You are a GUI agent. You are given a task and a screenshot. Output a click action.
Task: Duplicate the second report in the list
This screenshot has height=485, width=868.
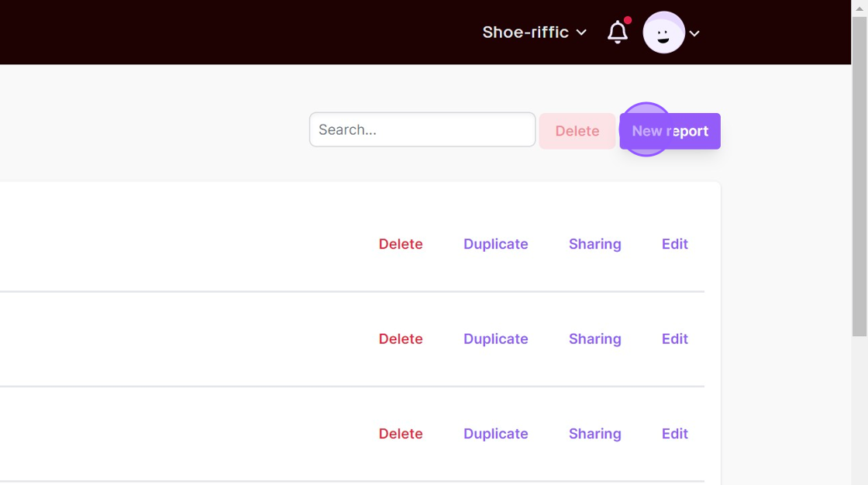[496, 339]
